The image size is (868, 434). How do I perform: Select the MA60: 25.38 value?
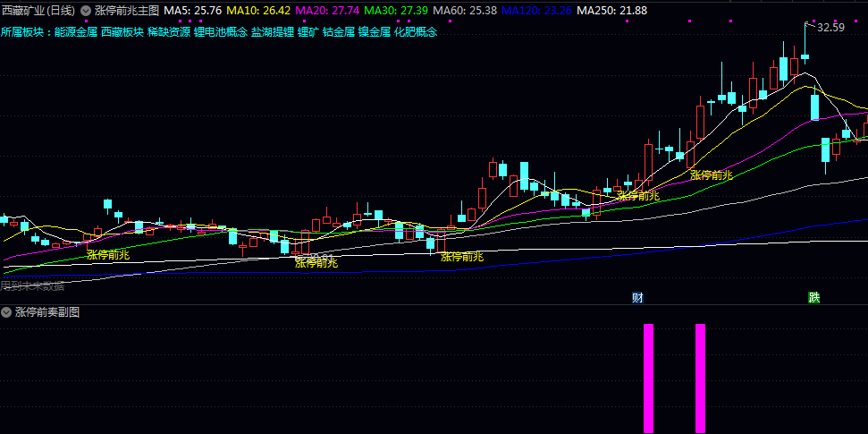pos(465,10)
